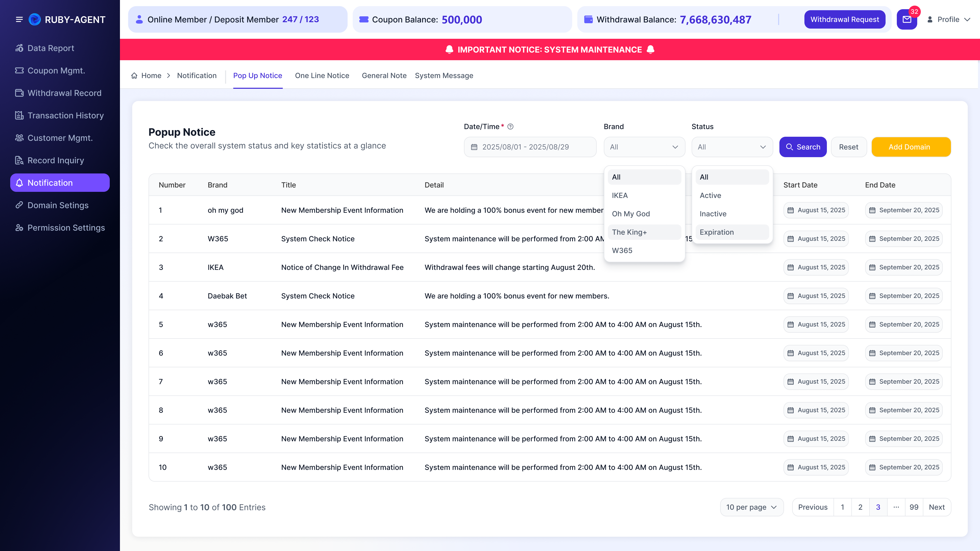Image resolution: width=980 pixels, height=551 pixels.
Task: Click calendar icon in row 3 End Date
Action: [872, 267]
